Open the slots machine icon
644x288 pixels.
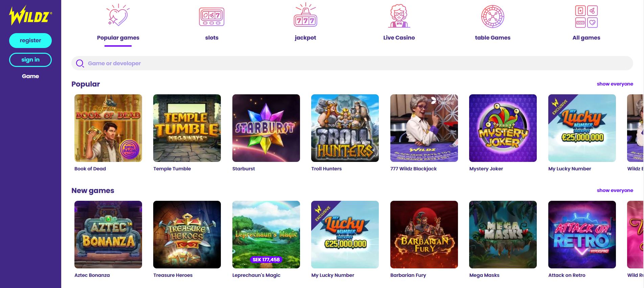[x=212, y=17]
